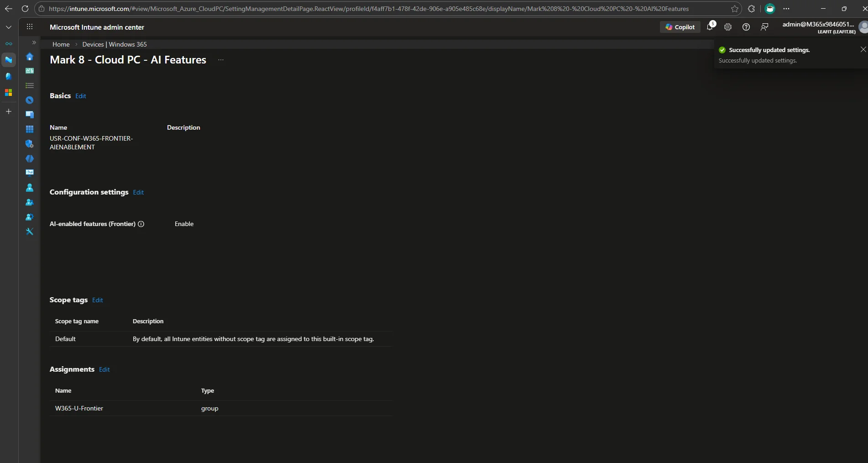Edit the Configuration settings section

(138, 192)
